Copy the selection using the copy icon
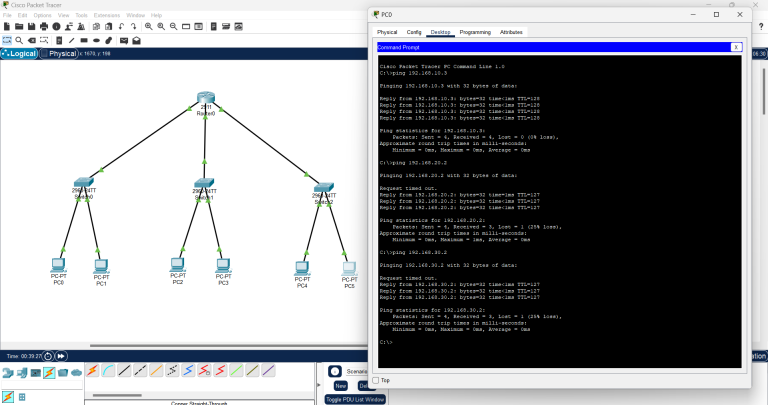Screen dimensions: 768x405 click(x=96, y=26)
